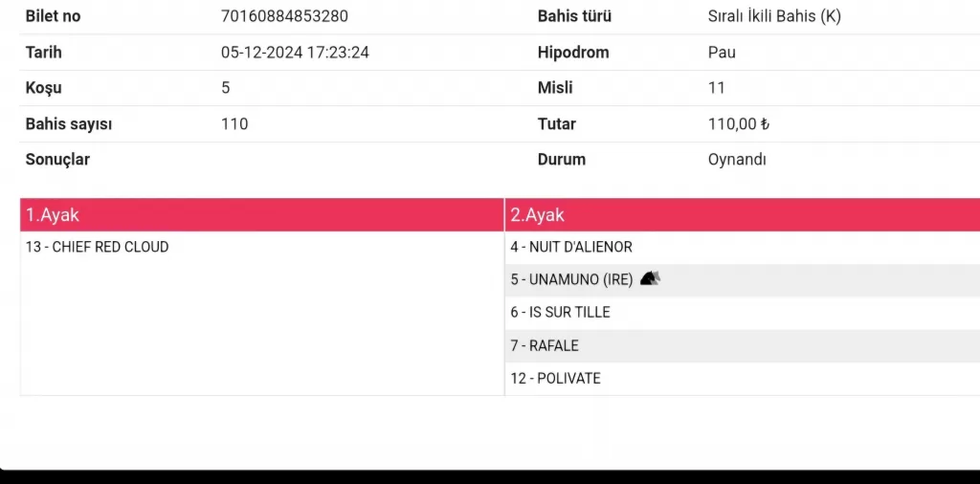This screenshot has height=484, width=980.
Task: Select the 5 - UNAMUNO (IRE) row text
Action: (x=571, y=280)
